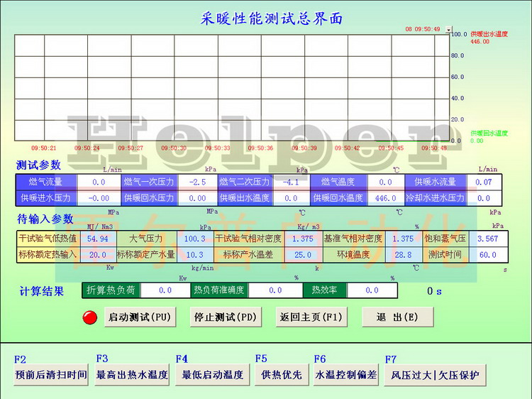Click the 热效率 green label
The width and height of the screenshot is (532, 399).
pos(324,290)
